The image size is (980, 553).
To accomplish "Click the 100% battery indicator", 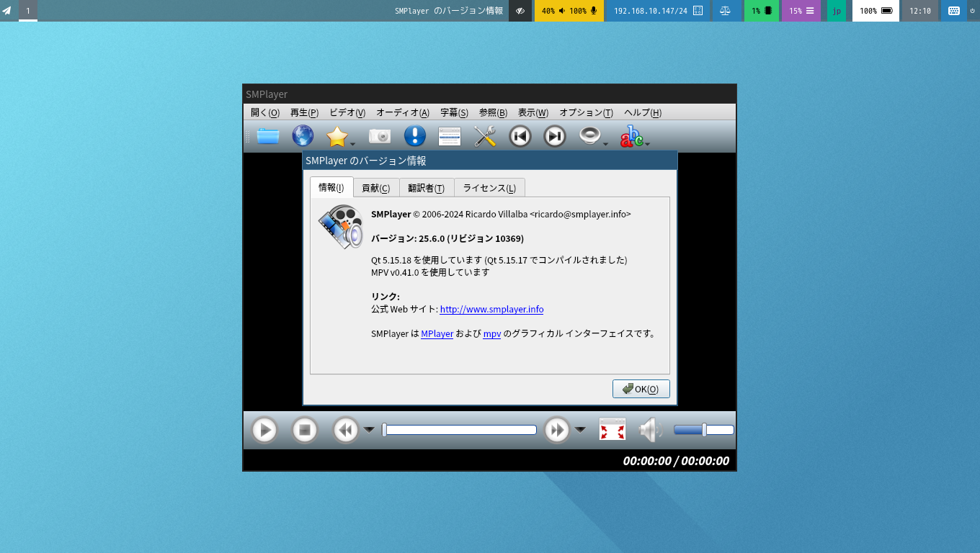I will click(x=876, y=11).
